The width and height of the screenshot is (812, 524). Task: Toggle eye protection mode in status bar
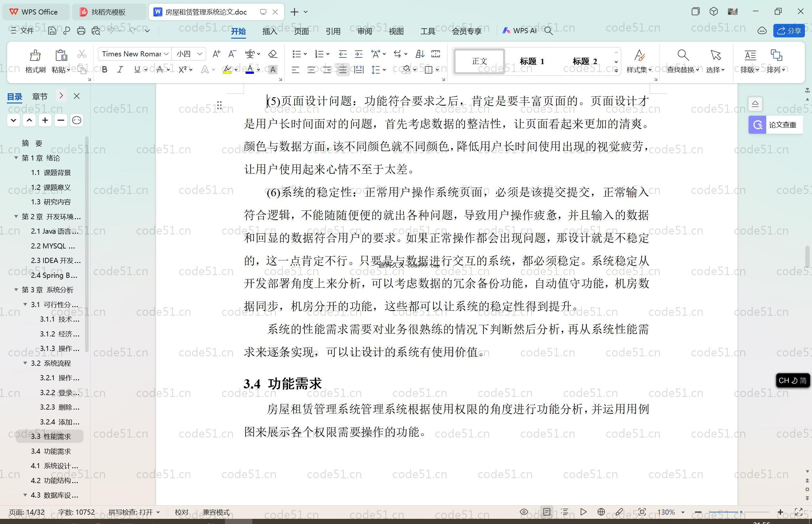point(524,512)
